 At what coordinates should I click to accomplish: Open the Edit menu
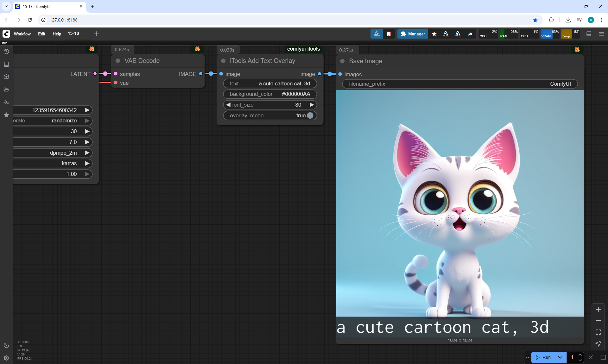click(41, 34)
